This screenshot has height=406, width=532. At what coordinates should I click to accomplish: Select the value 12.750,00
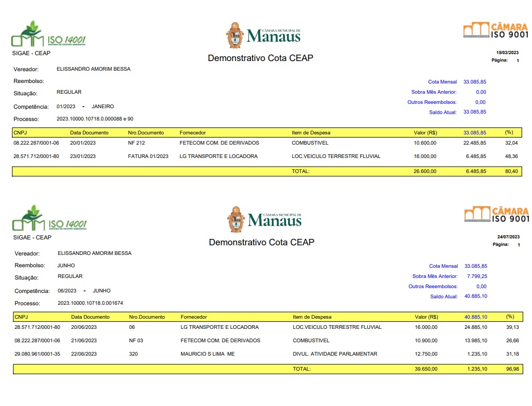tap(426, 354)
